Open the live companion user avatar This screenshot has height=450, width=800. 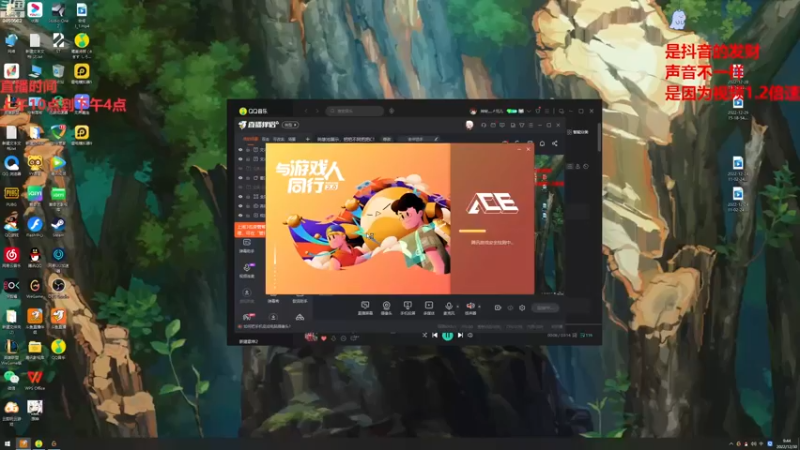click(x=469, y=124)
